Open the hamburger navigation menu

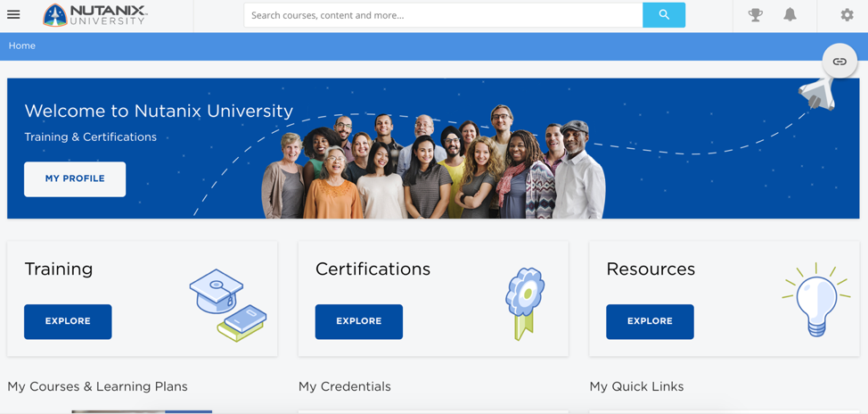click(x=13, y=15)
